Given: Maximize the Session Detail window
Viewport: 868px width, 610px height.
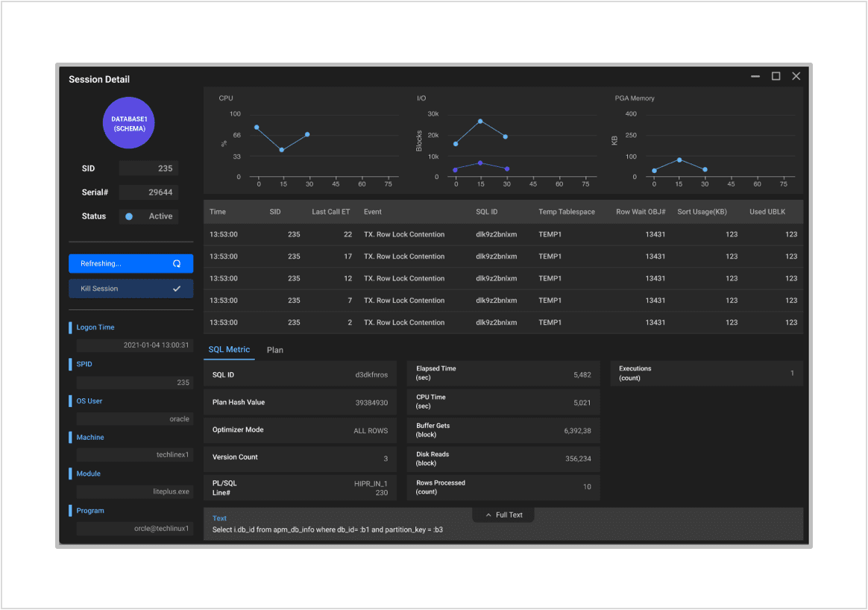Looking at the screenshot, I should pos(776,76).
